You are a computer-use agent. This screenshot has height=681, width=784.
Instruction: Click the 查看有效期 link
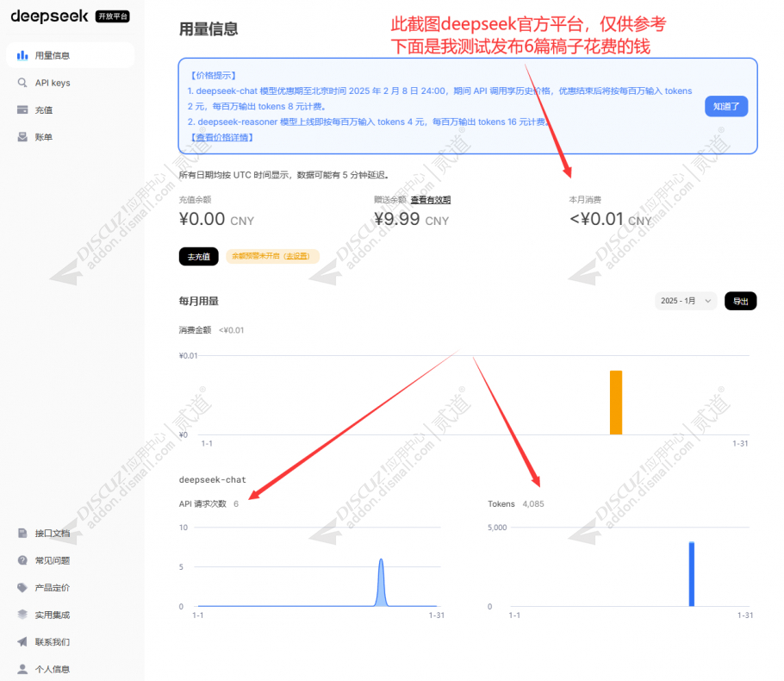431,200
